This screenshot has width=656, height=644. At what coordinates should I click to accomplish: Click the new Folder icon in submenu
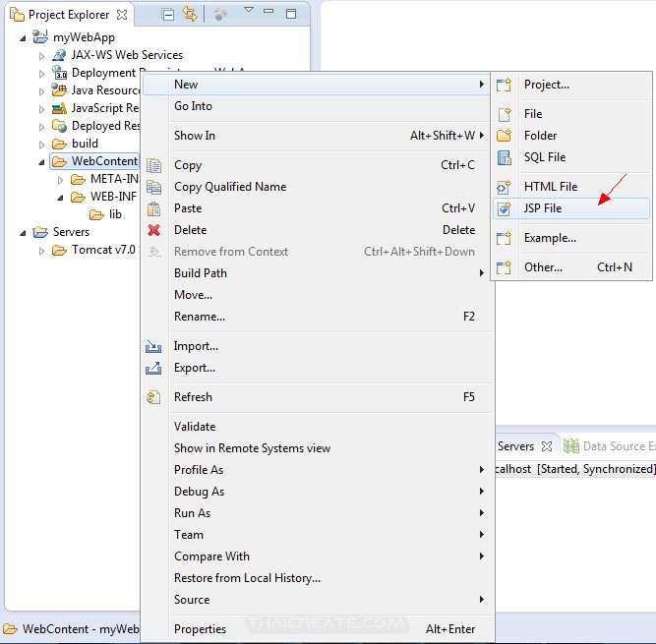tap(505, 136)
